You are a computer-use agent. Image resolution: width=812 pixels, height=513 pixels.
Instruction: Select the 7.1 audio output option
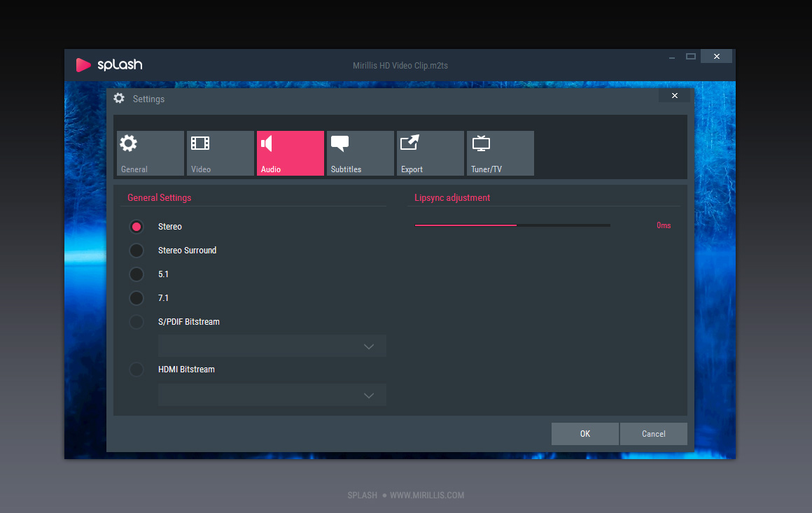(136, 298)
